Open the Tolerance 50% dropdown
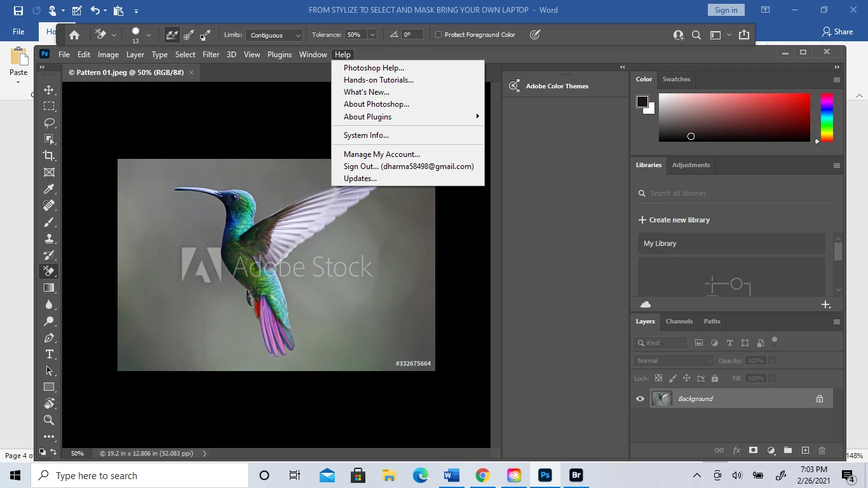 pyautogui.click(x=372, y=35)
